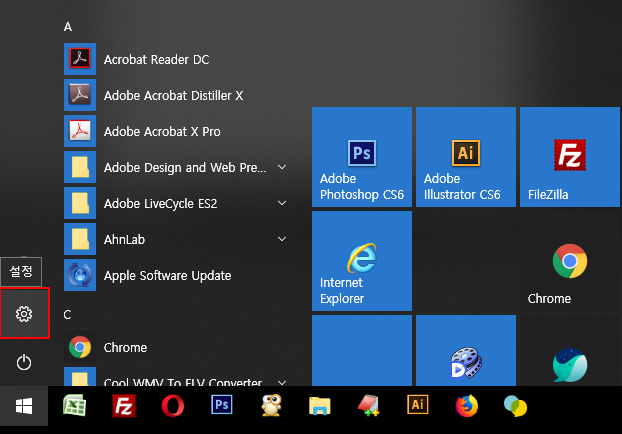
Task: Open Settings with the gear icon
Action: [x=24, y=313]
